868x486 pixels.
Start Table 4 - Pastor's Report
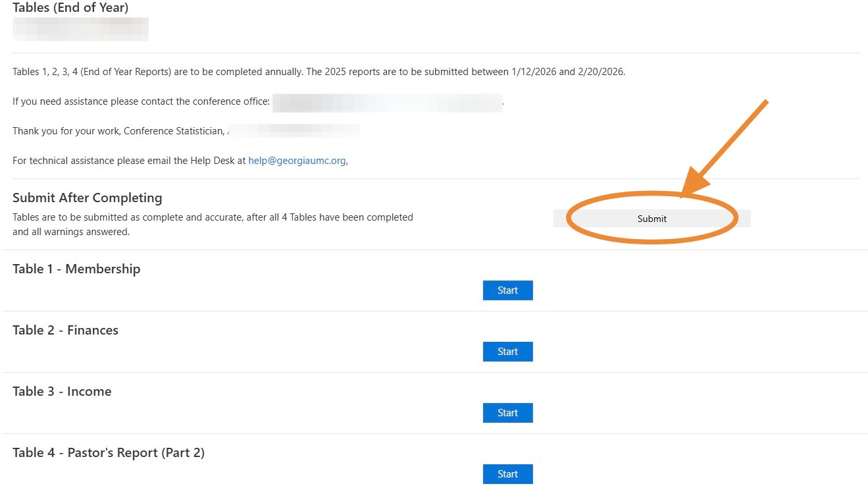507,474
